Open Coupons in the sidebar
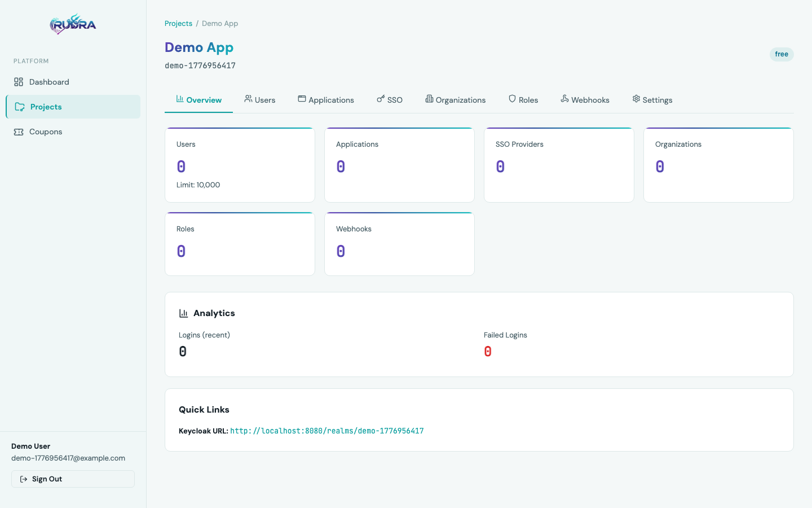812x508 pixels. pos(73,132)
